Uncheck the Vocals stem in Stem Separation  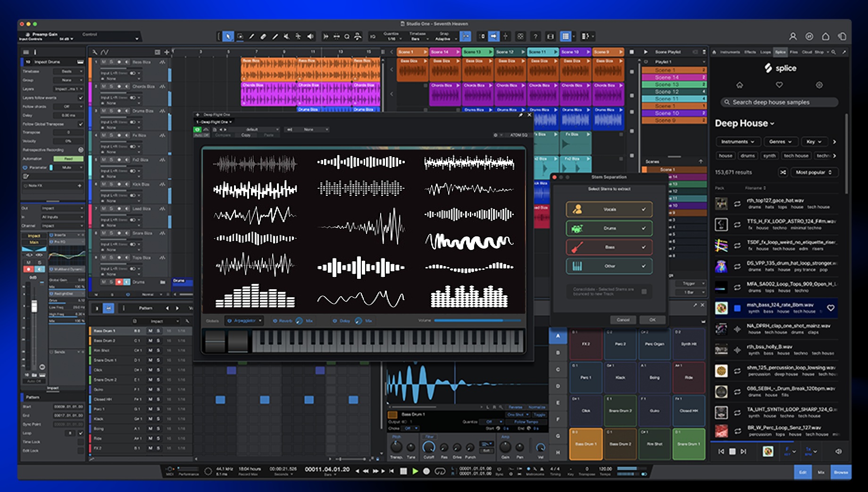point(644,209)
